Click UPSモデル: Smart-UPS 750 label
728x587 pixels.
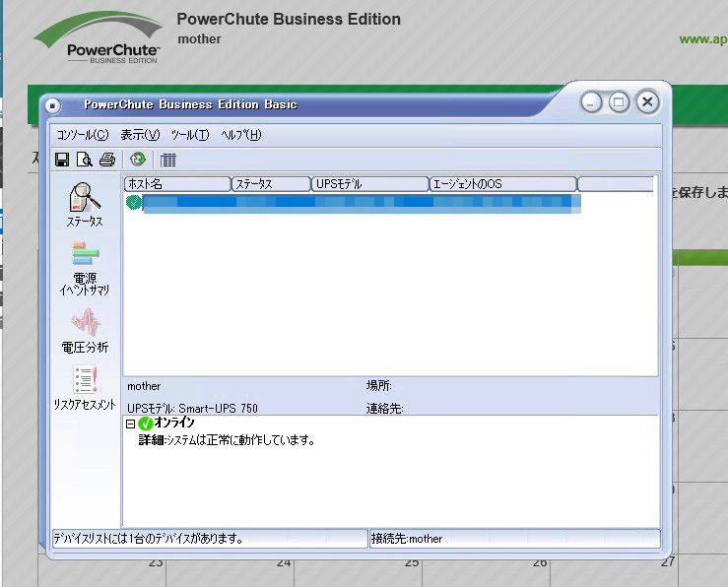(x=192, y=409)
